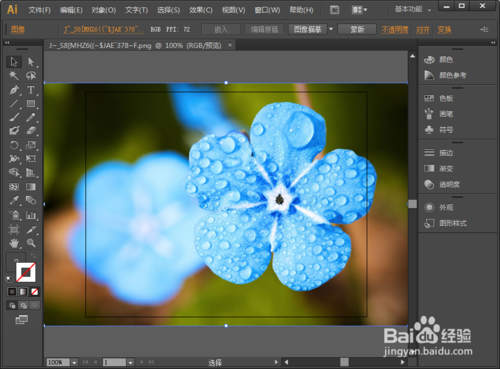Set fill to None mode
The image size is (500, 369).
click(34, 292)
